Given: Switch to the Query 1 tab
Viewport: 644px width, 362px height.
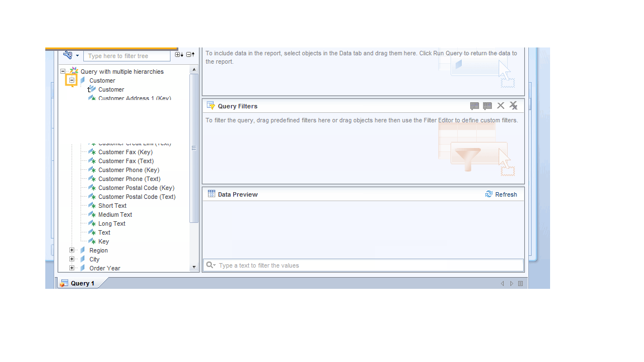Looking at the screenshot, I should coord(79,283).
